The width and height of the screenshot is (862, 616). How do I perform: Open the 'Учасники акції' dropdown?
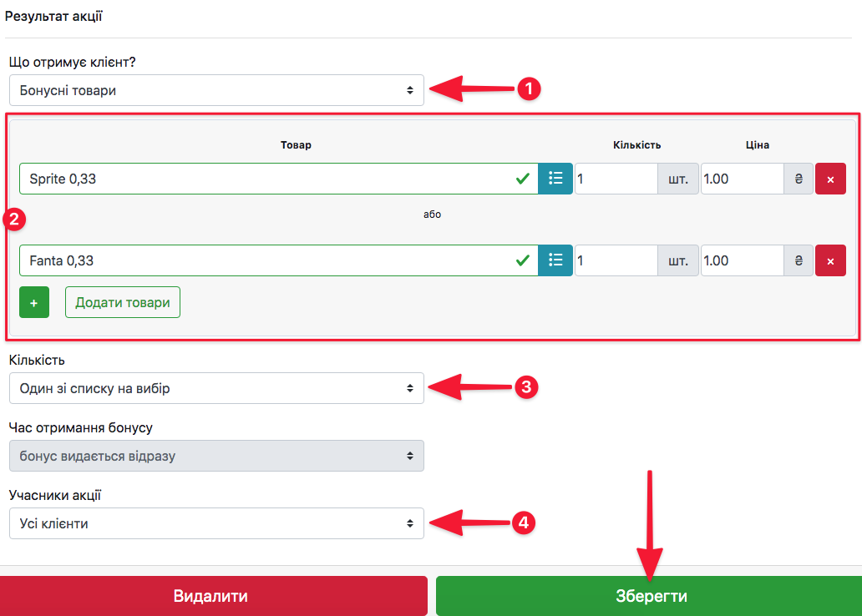[x=216, y=523]
